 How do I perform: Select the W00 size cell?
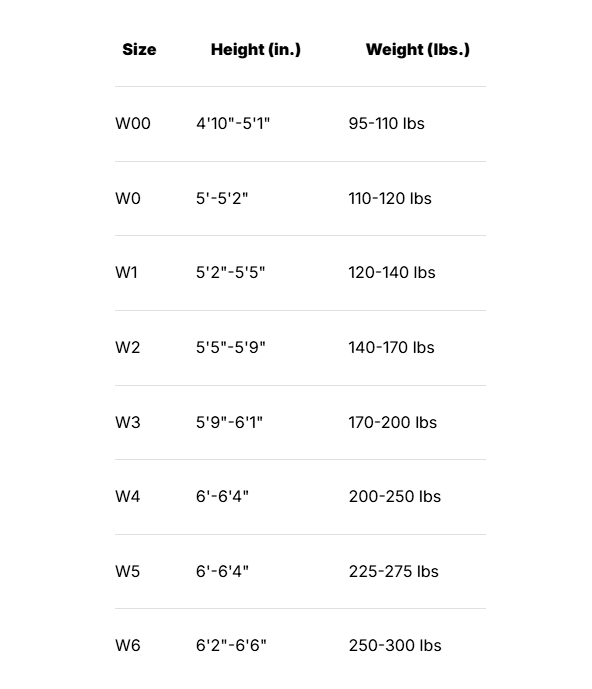pyautogui.click(x=133, y=123)
